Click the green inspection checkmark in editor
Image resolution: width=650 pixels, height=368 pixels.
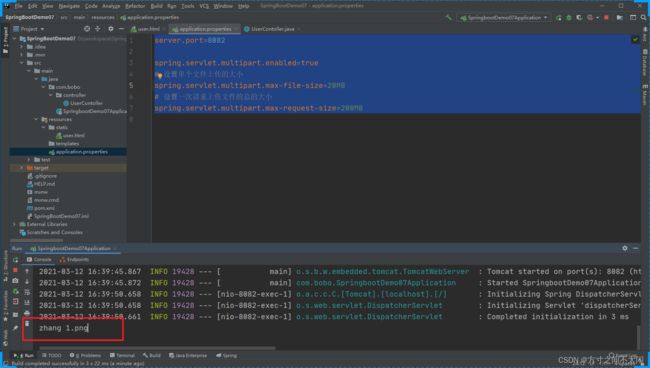click(635, 40)
